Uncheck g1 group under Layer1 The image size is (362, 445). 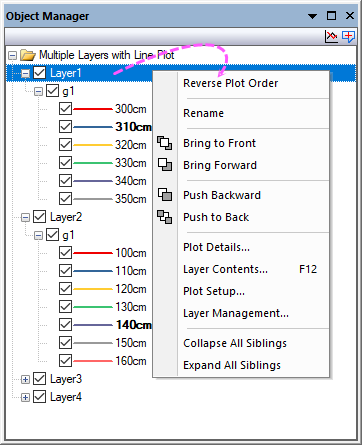click(52, 91)
